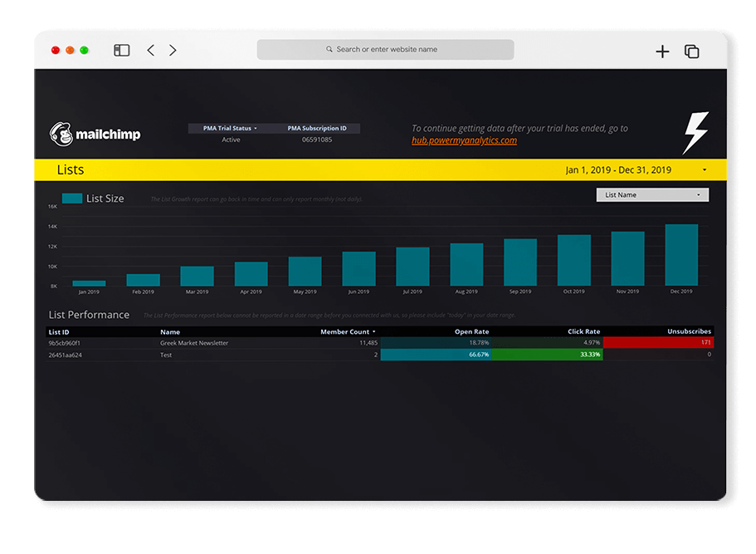Click the 33.33% click rate cell
The width and height of the screenshot is (756, 554).
coord(547,355)
